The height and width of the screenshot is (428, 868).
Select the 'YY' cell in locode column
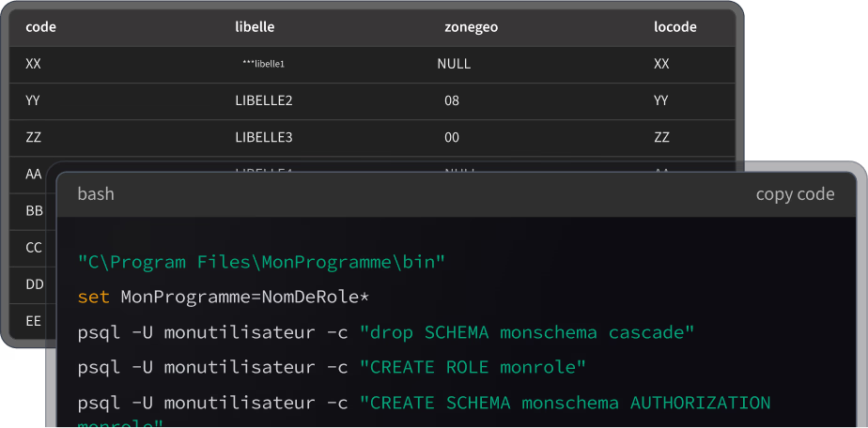(x=661, y=100)
